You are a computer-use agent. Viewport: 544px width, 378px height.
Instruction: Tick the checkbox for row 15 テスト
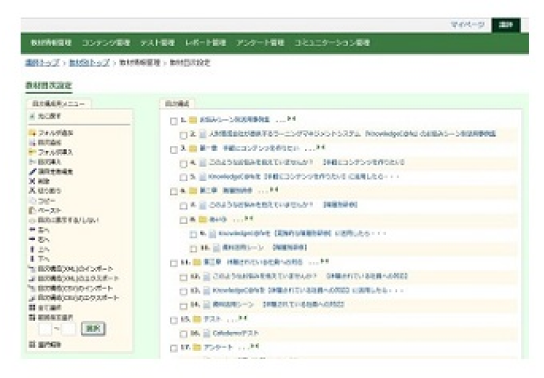coord(174,320)
